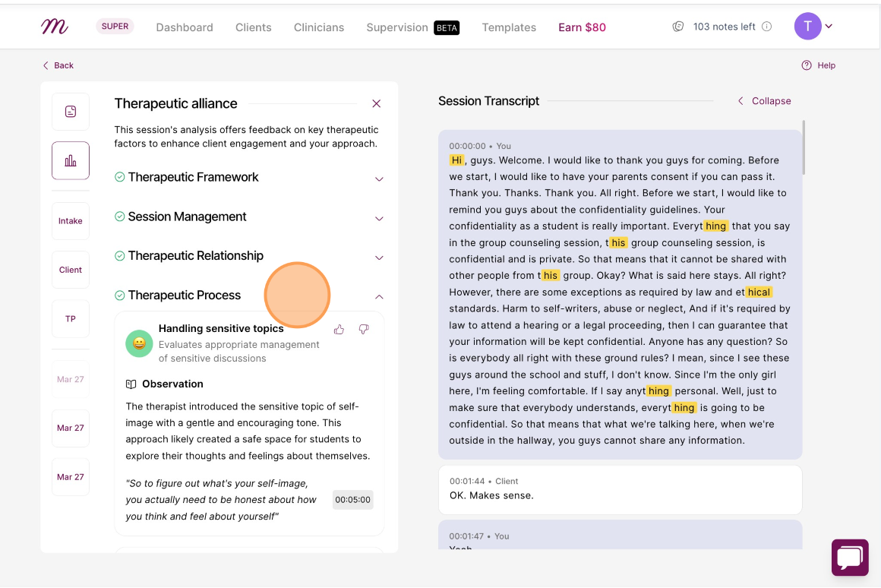Open the notes icon beside 103 notes left
The width and height of the screenshot is (881, 588).
678,27
